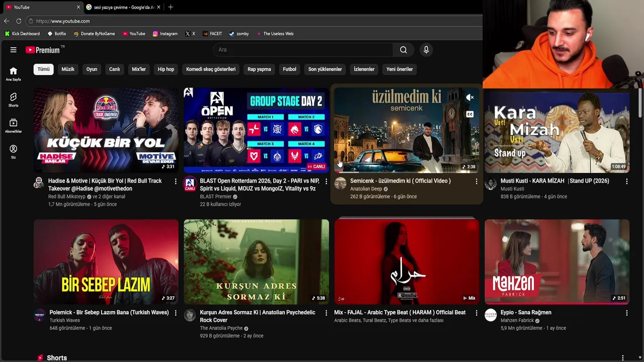Select Komedi skeç gösterileri chip
This screenshot has width=644, height=362.
pos(211,69)
